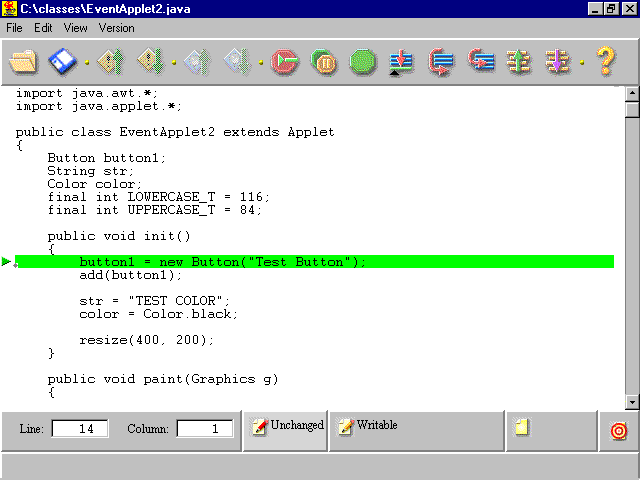Click the step over icon with curved red arrow

click(441, 62)
